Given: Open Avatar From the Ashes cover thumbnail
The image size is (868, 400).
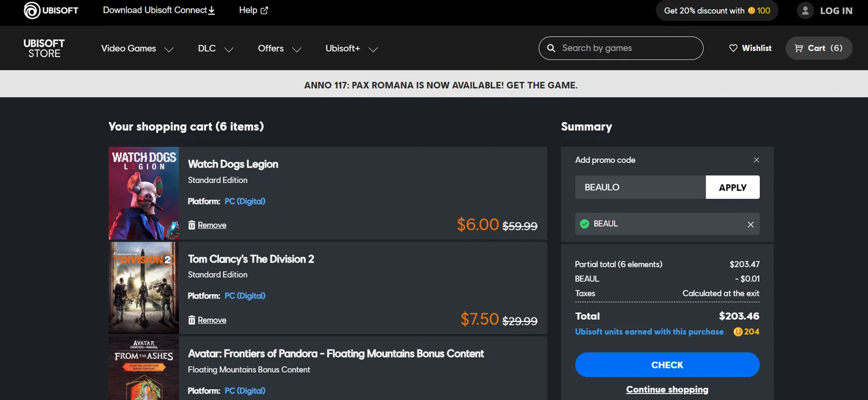Looking at the screenshot, I should [x=144, y=368].
